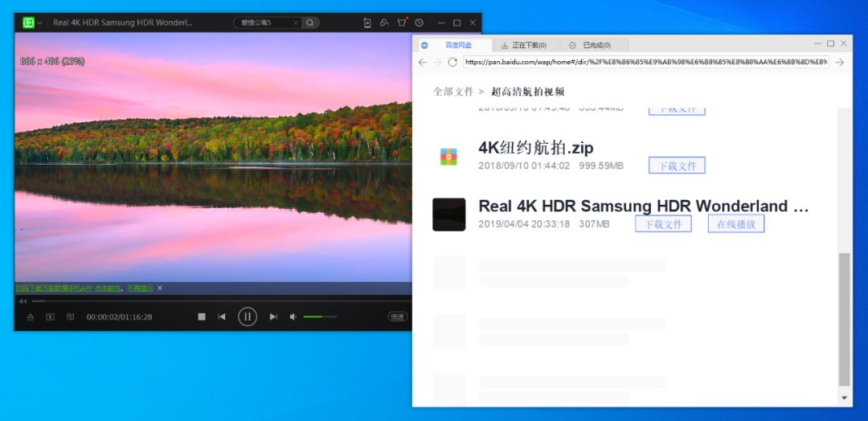Viewport: 868px width, 421px height.
Task: Click the rewind arrows left of the progress bar
Action: [23, 301]
